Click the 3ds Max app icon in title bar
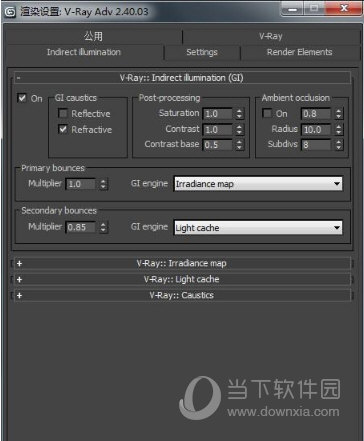Screen dimensions: 364x441 [x=10, y=12]
